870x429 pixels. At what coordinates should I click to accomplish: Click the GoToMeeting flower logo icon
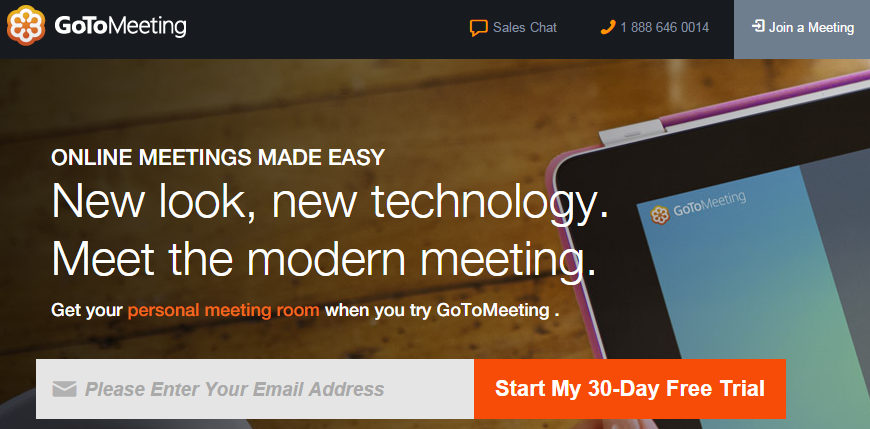(26, 26)
